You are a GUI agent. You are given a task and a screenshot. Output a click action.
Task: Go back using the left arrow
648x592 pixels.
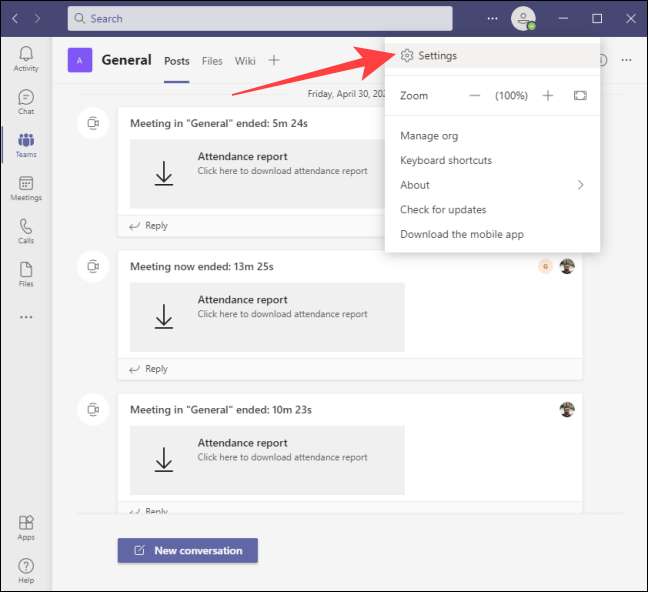(15, 18)
